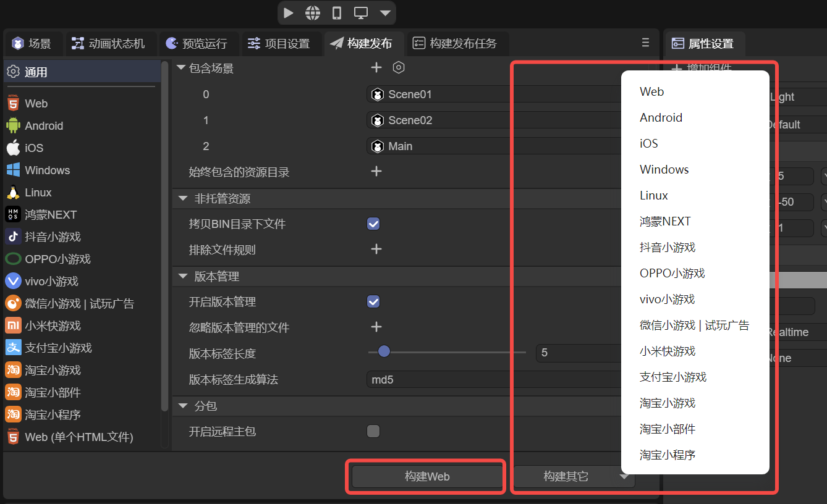Click the 构建其它 button

pyautogui.click(x=566, y=476)
